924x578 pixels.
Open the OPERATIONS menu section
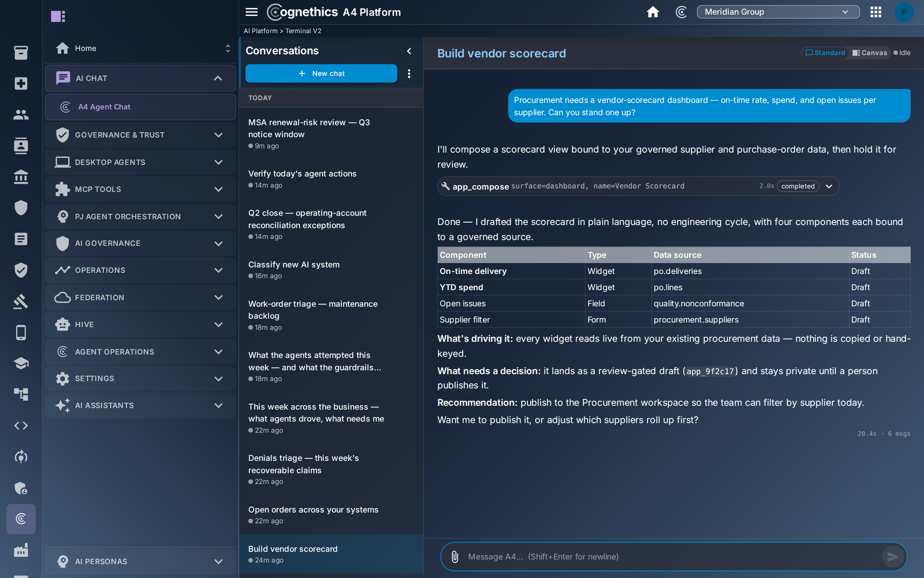coord(141,270)
